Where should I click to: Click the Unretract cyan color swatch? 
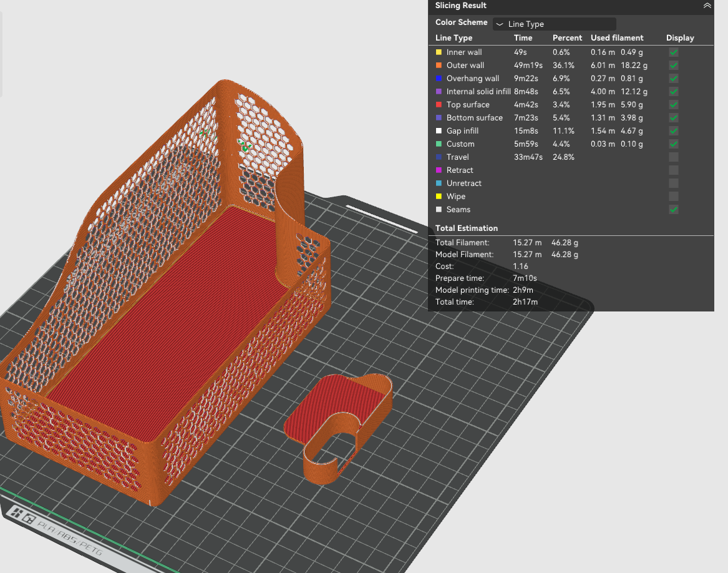click(x=439, y=183)
